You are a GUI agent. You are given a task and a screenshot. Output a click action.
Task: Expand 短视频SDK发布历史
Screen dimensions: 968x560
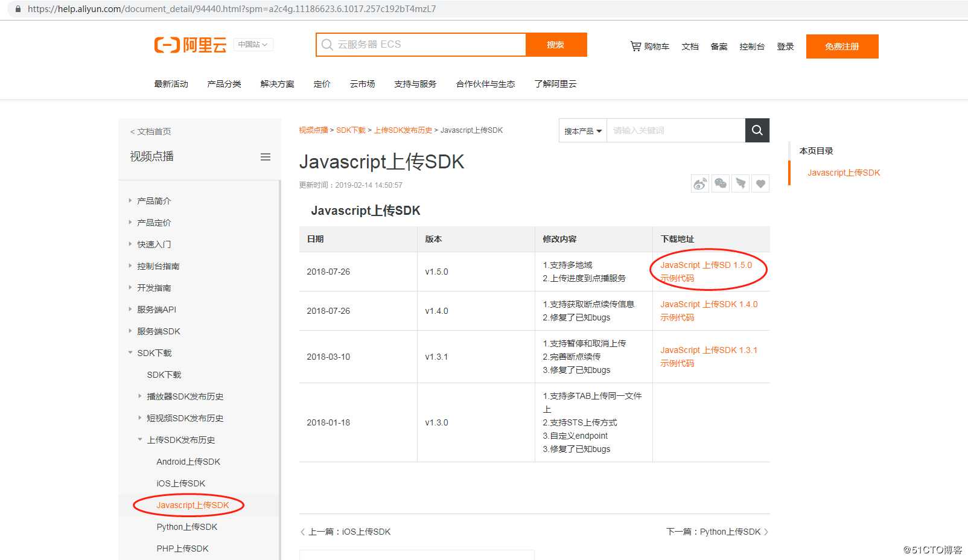coord(139,418)
